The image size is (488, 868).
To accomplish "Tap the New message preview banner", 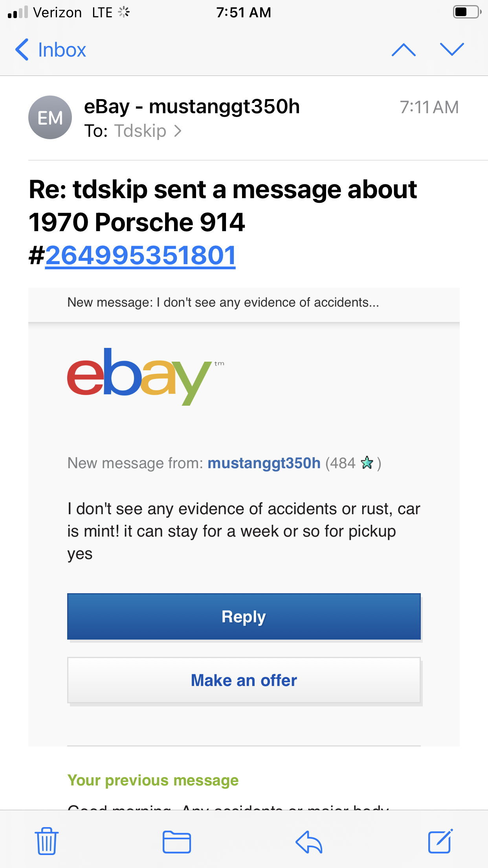I will click(223, 302).
